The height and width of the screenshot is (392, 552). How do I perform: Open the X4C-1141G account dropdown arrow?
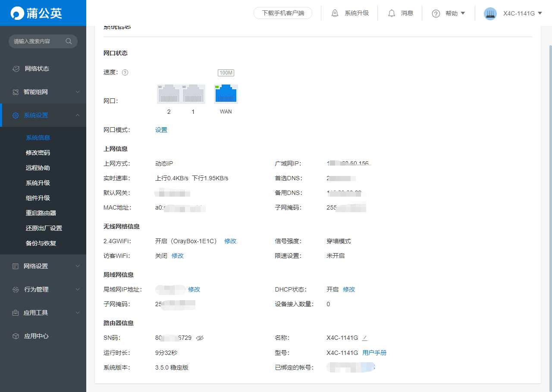(539, 13)
